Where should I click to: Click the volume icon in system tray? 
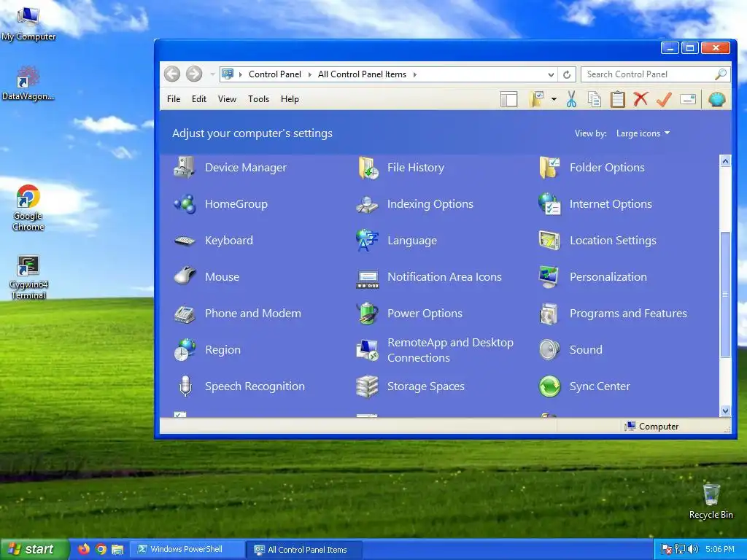tap(693, 549)
